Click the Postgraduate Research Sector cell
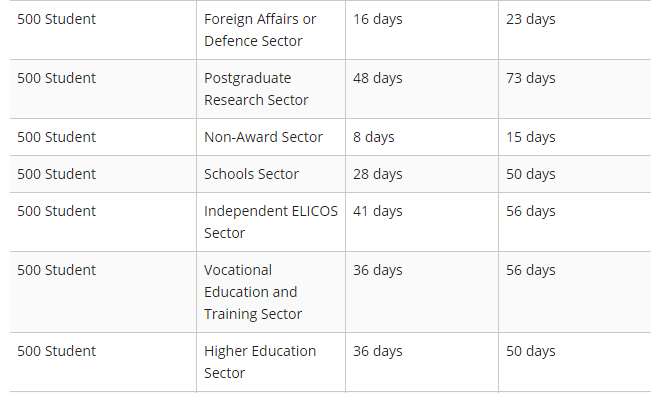This screenshot has width=651, height=393. (x=271, y=89)
